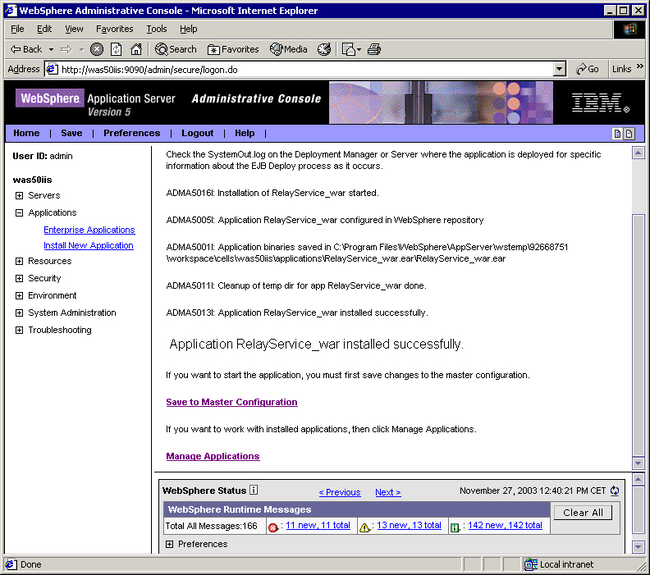The width and height of the screenshot is (650, 575).
Task: Open the Edit menu
Action: tap(44, 29)
